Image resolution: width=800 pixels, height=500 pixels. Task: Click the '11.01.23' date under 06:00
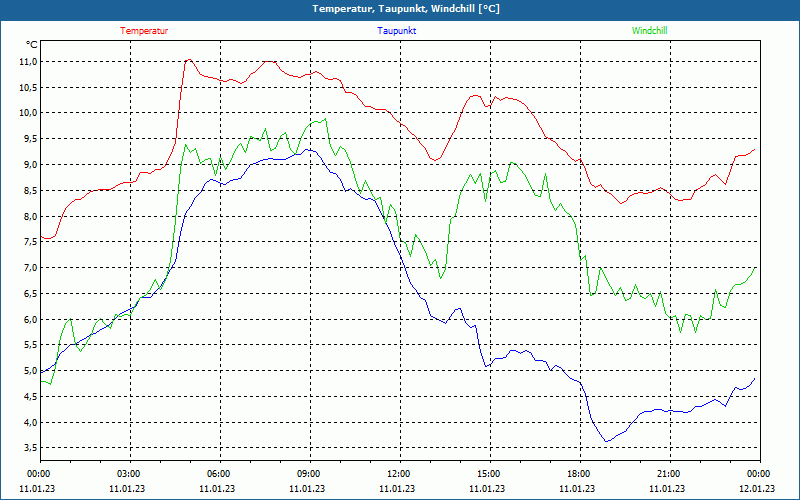(x=217, y=488)
